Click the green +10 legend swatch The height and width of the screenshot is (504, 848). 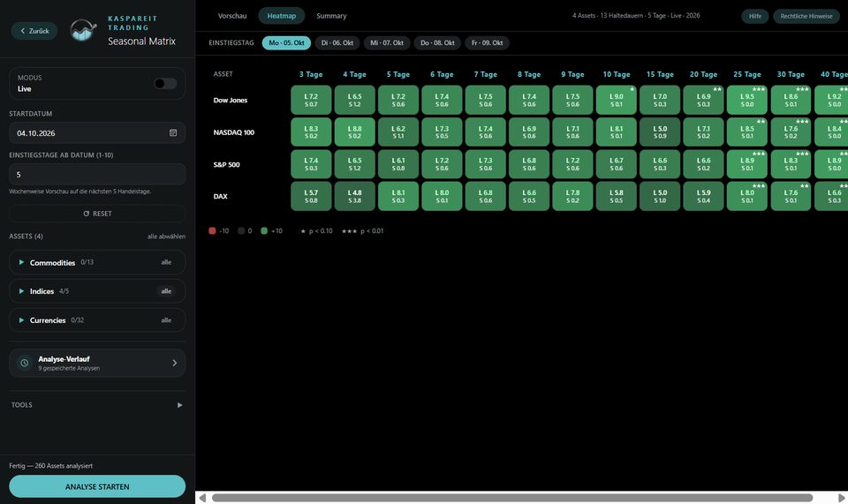click(264, 230)
